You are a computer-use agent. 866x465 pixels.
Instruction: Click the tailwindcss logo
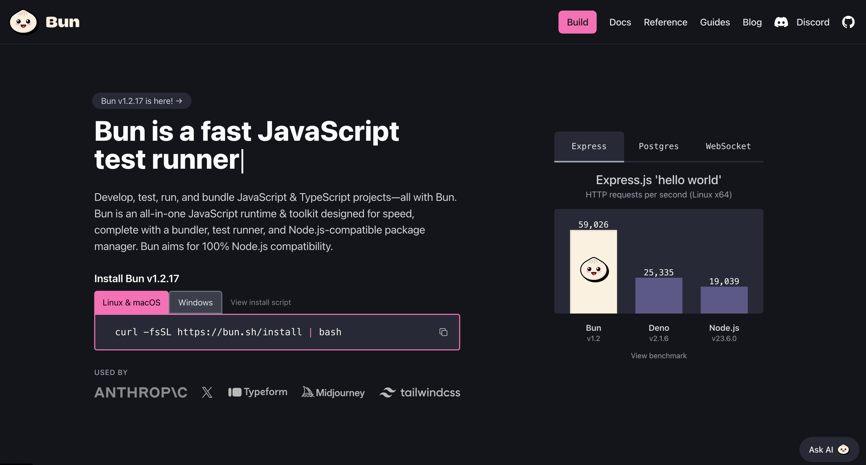click(x=420, y=393)
